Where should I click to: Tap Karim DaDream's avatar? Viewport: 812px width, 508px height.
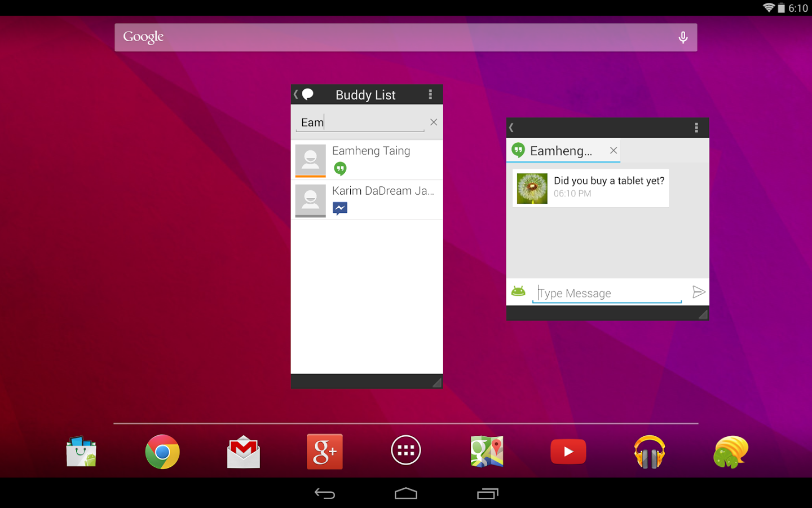tap(311, 200)
